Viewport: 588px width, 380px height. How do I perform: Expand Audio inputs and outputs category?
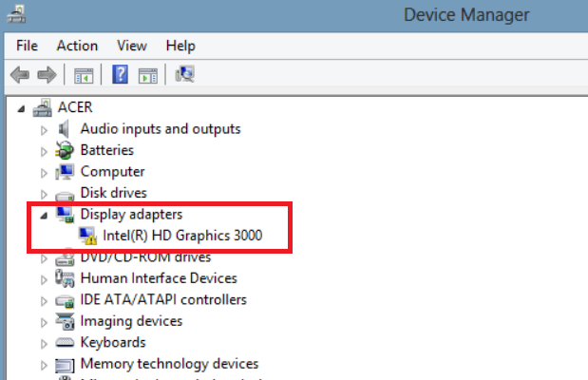(44, 130)
